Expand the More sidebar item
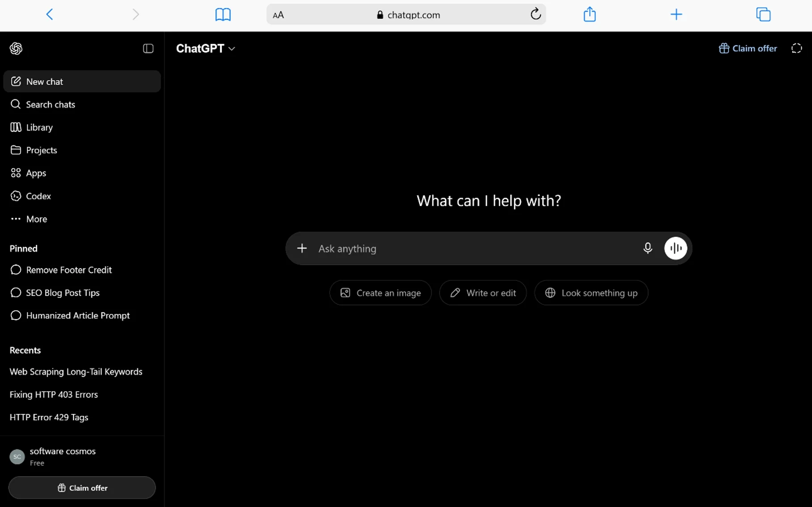The width and height of the screenshot is (812, 507). [82, 219]
